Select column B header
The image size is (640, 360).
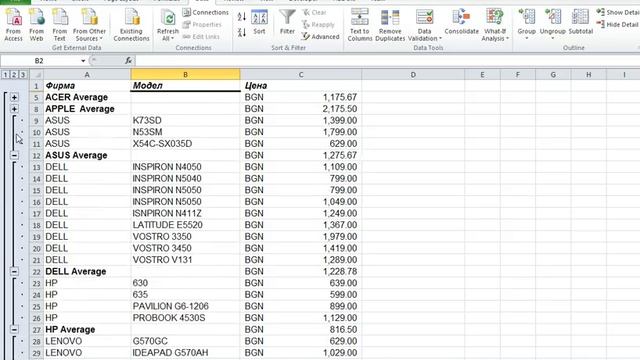pos(185,75)
